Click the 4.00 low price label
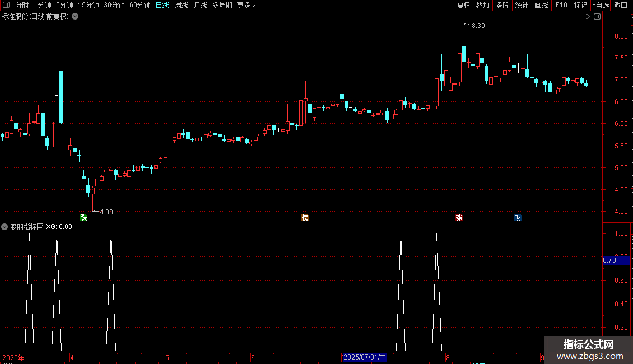 106,212
